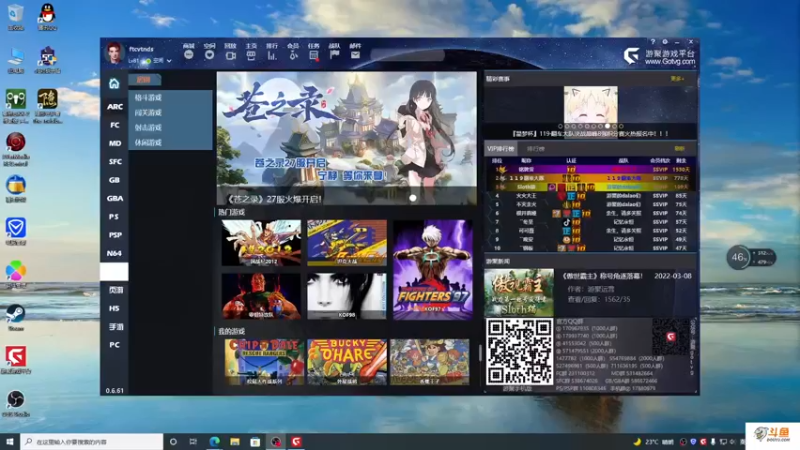This screenshot has height=450, width=800.
Task: Click the Windows Start button
Action: 10,441
